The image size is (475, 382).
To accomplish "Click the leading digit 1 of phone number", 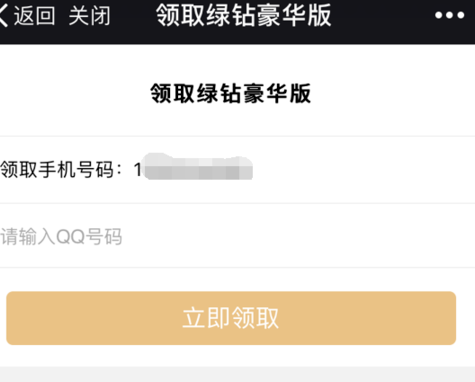I will [x=138, y=170].
